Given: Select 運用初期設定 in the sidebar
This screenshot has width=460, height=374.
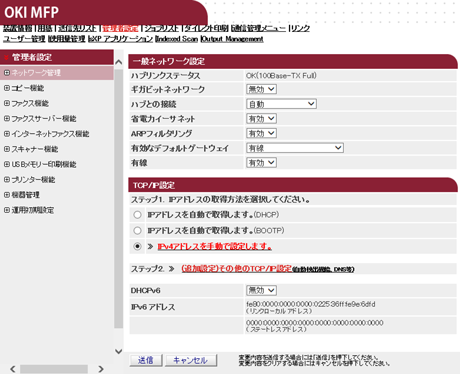Looking at the screenshot, I should (x=33, y=210).
